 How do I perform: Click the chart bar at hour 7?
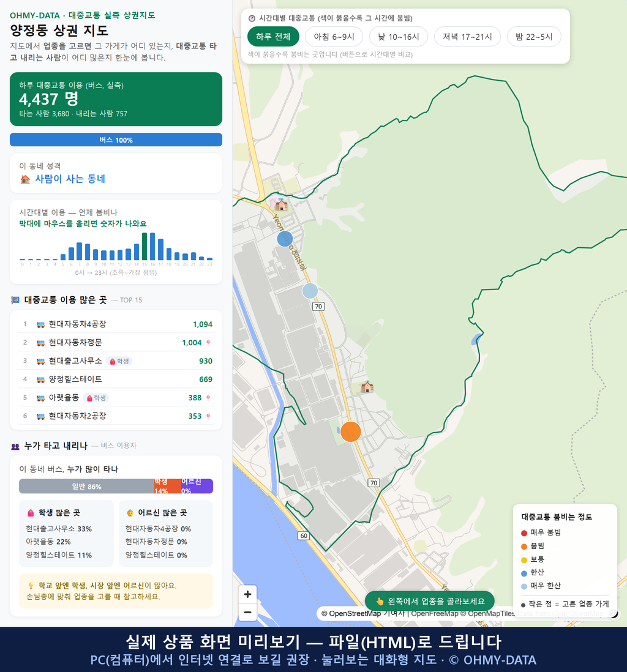[x=80, y=252]
